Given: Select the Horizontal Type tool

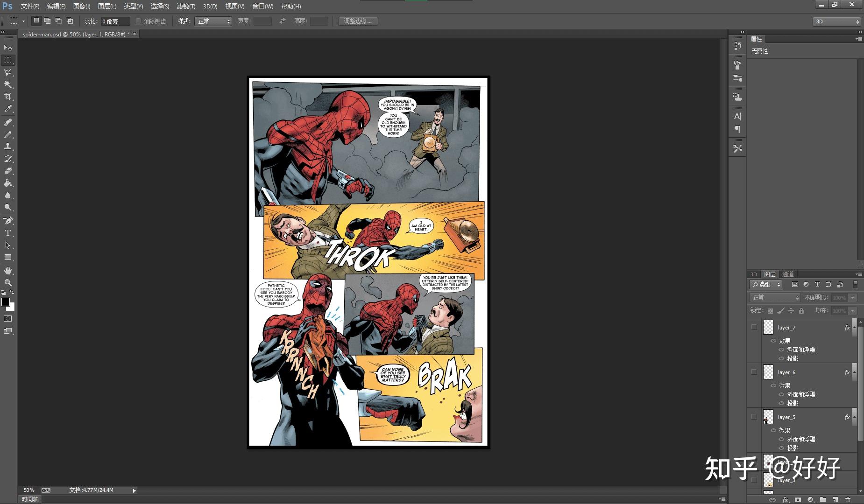Looking at the screenshot, I should (x=8, y=233).
